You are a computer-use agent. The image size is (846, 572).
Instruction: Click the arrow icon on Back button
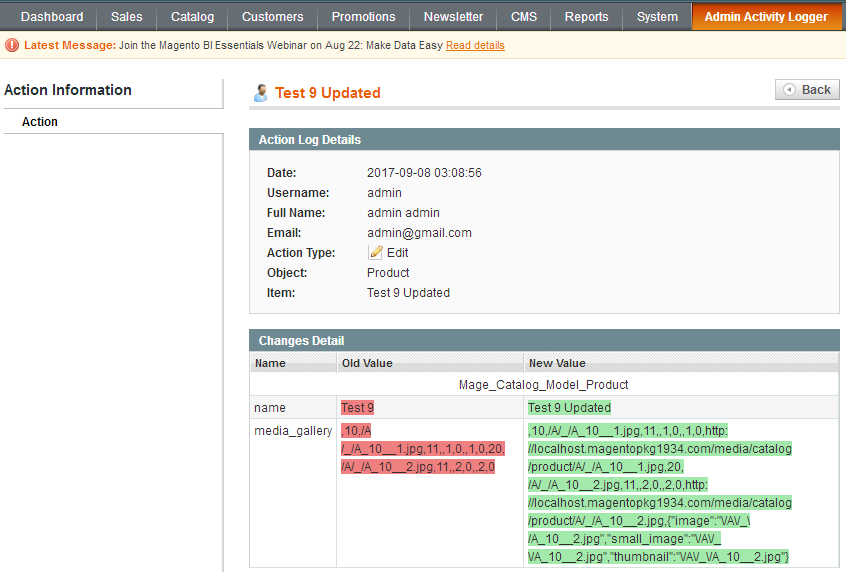point(789,90)
